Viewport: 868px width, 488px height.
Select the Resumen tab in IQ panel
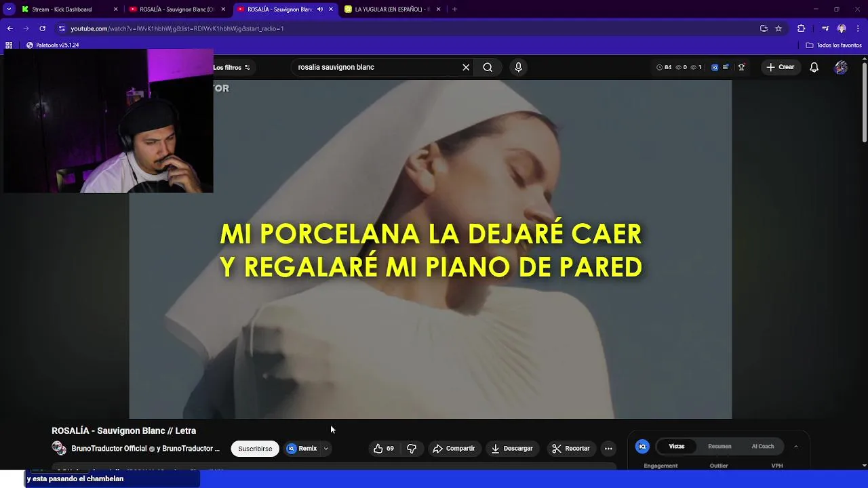pyautogui.click(x=719, y=447)
